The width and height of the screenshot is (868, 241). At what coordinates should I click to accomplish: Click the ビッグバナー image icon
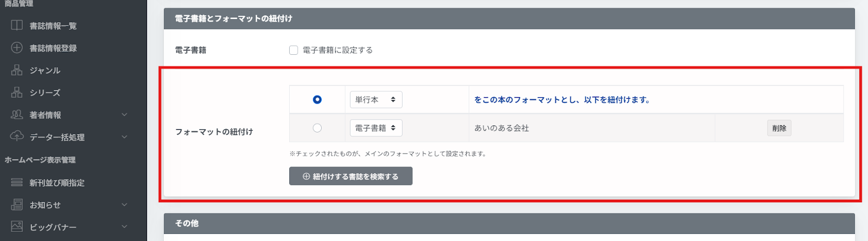point(17,226)
